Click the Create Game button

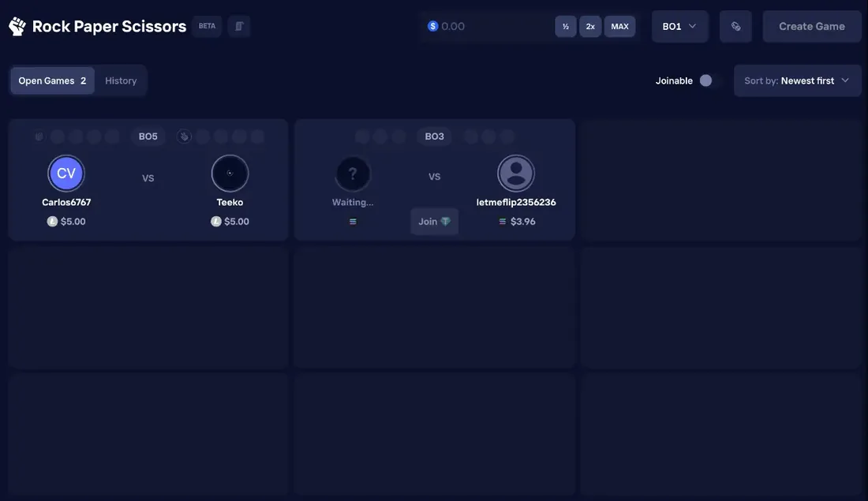(x=811, y=26)
